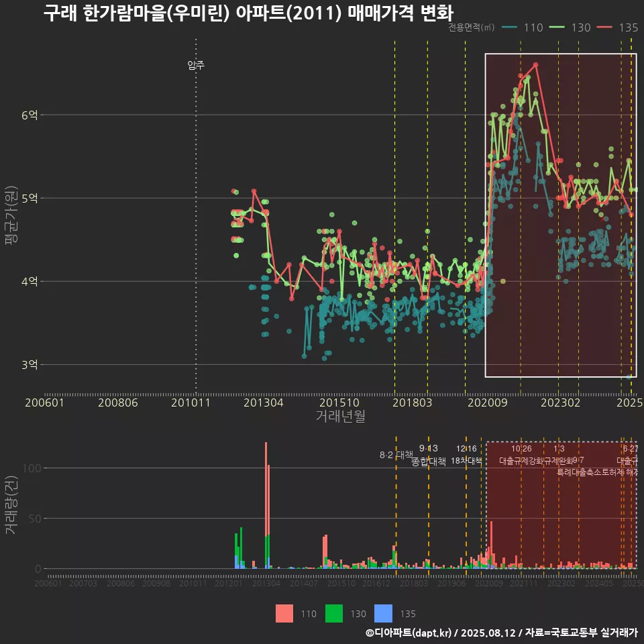Click the '201407' label on volume chart axis
644x644 pixels.
(303, 583)
